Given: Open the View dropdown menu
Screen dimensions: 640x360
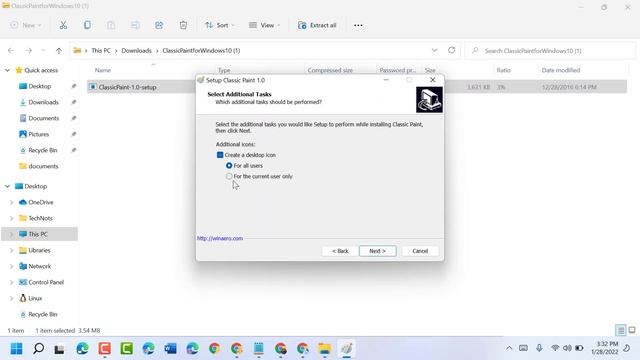Looking at the screenshot, I should coord(264,25).
